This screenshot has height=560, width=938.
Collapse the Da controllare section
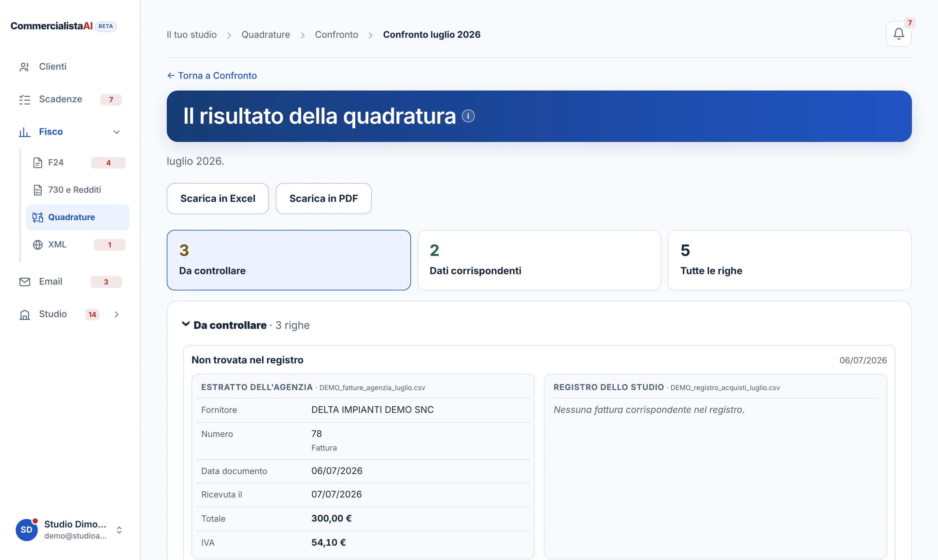pyautogui.click(x=186, y=324)
